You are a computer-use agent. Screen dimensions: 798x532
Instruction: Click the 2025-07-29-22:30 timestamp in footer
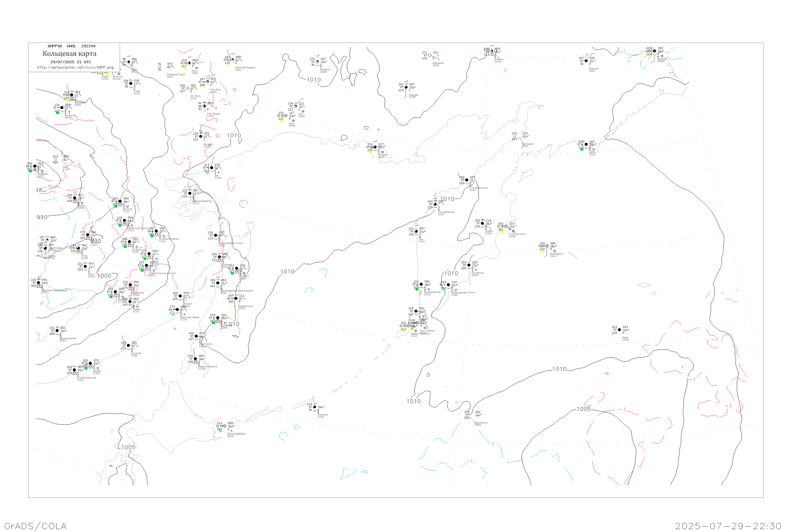pyautogui.click(x=728, y=526)
